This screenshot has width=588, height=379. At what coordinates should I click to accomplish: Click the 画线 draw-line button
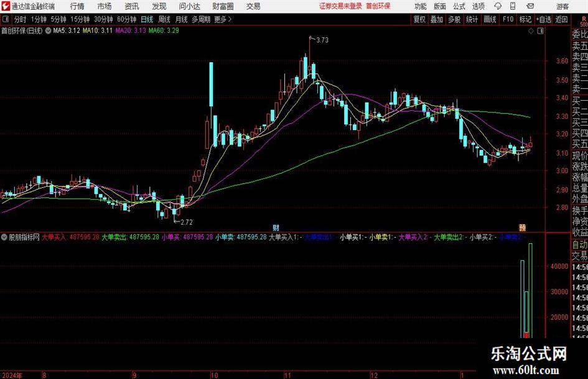coord(490,19)
